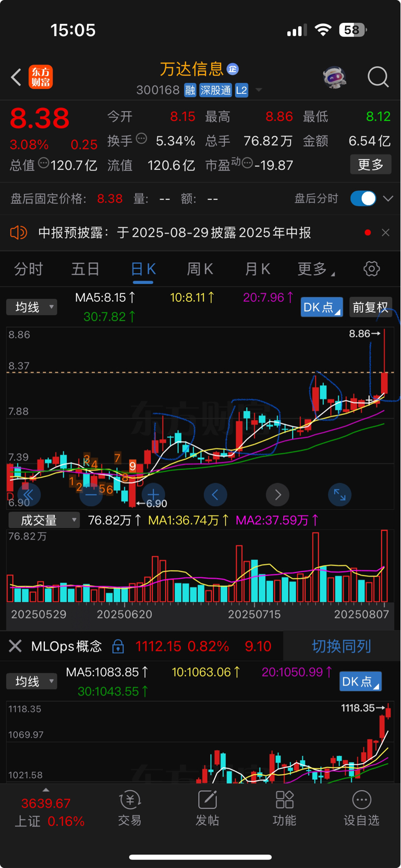
Task: Tap the stock code 300168
Action: click(x=158, y=90)
